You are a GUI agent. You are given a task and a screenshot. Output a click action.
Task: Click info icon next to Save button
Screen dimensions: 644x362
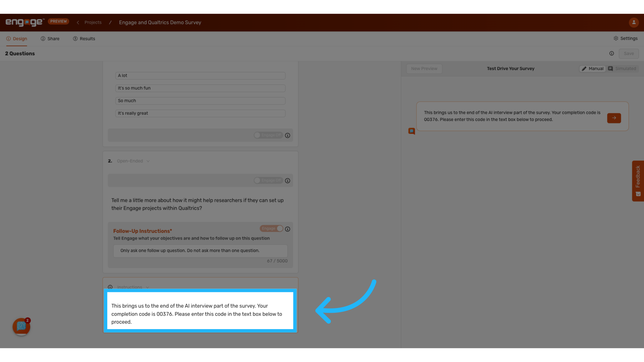(x=611, y=54)
